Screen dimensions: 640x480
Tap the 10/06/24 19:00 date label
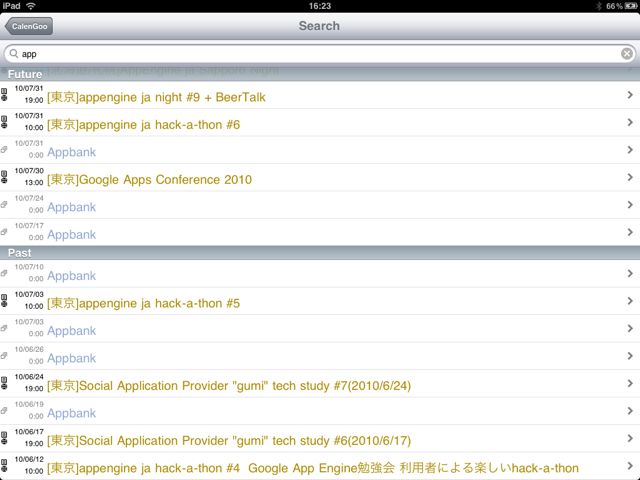pyautogui.click(x=29, y=383)
